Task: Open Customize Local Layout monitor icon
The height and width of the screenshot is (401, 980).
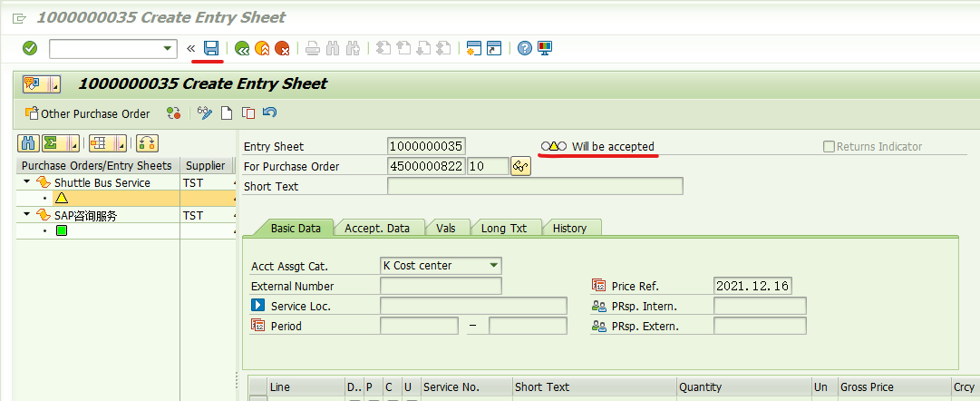Action: 545,48
